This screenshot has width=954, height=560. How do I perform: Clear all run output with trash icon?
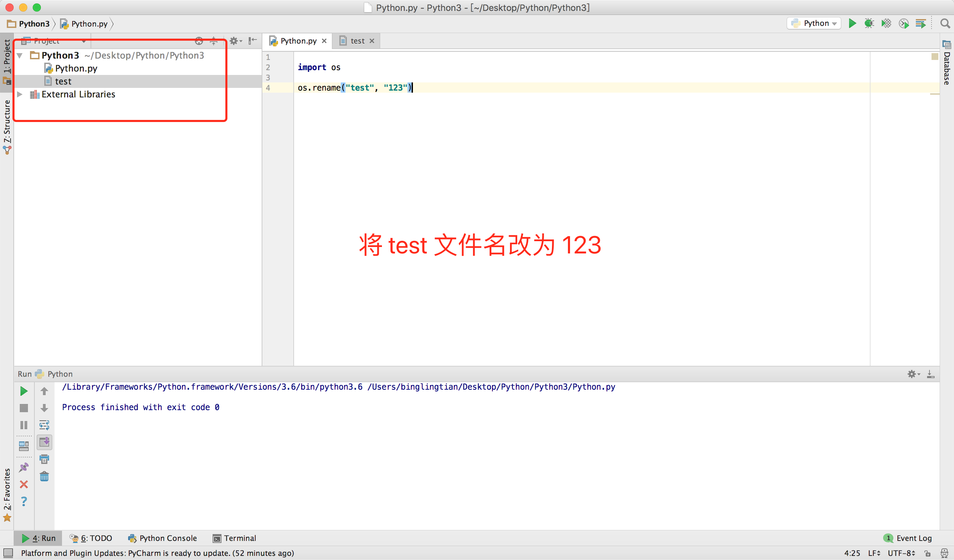(44, 477)
